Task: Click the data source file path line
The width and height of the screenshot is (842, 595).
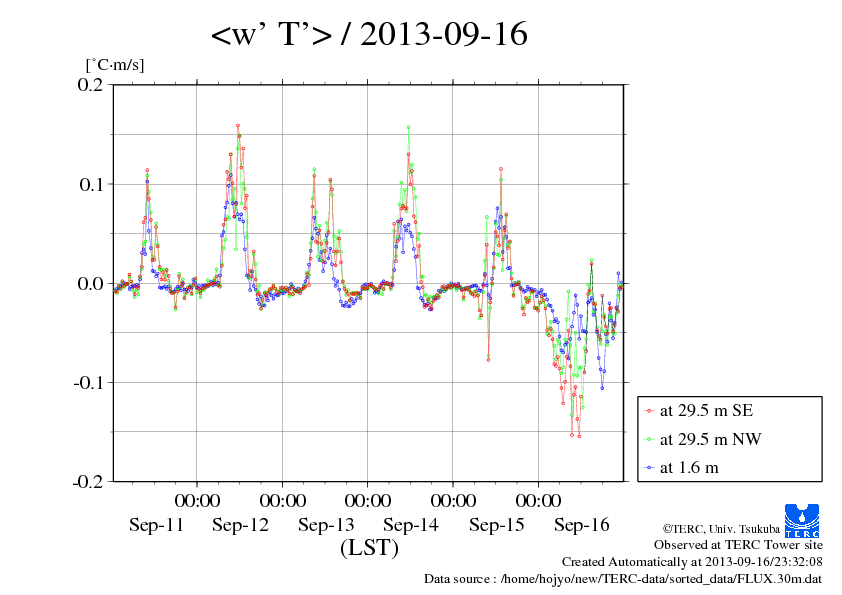Action: (x=623, y=579)
